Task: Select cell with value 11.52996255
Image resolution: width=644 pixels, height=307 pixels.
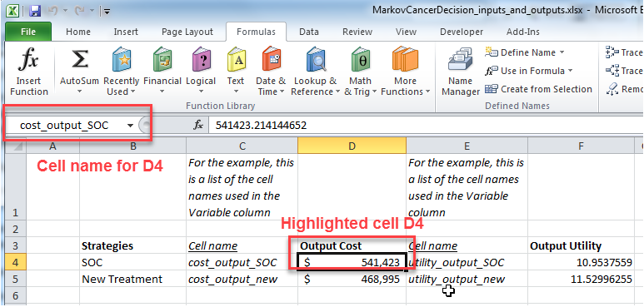Action: pyautogui.click(x=581, y=279)
